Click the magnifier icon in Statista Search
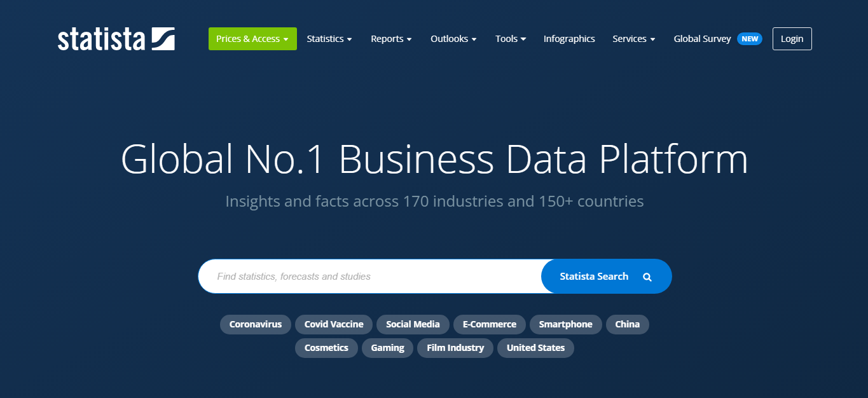 647,277
